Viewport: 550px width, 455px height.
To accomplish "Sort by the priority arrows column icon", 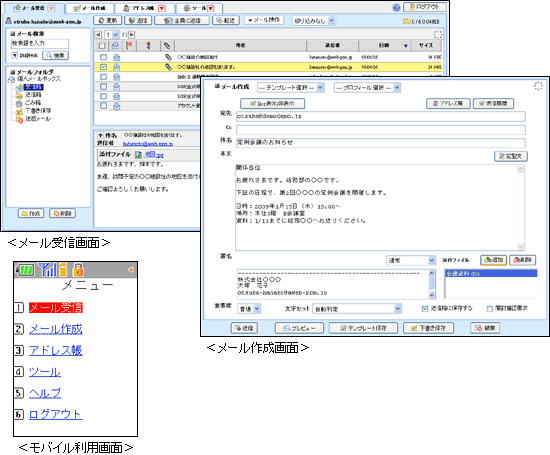I will 148,46.
